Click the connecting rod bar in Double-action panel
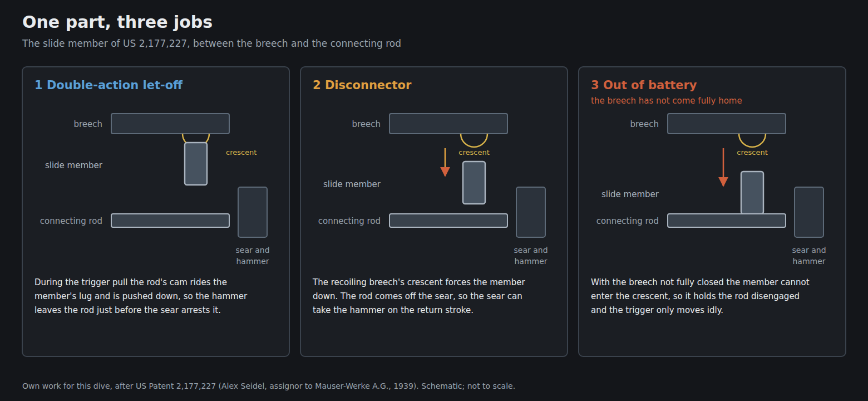This screenshot has height=401, width=868. pyautogui.click(x=170, y=221)
